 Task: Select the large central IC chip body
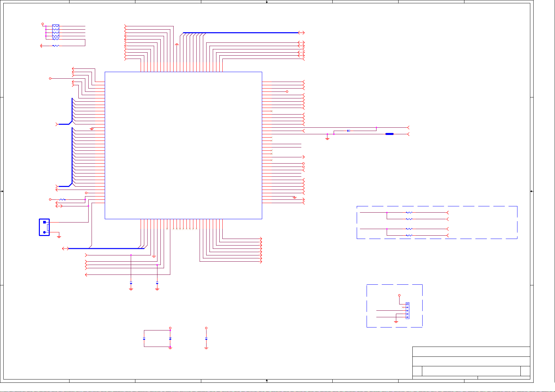click(183, 145)
